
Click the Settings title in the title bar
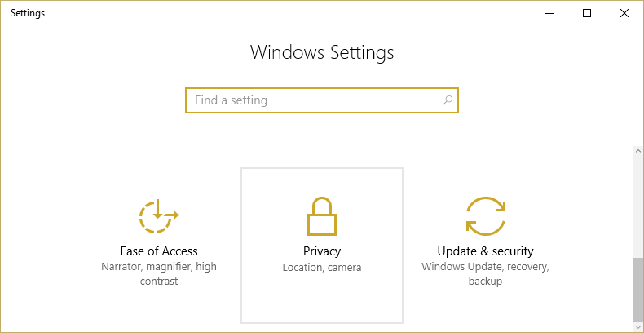(28, 13)
